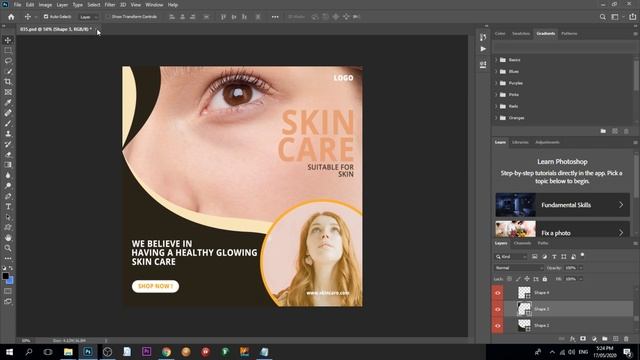This screenshot has width=640, height=360.
Task: Open the History panel icon
Action: tap(483, 37)
